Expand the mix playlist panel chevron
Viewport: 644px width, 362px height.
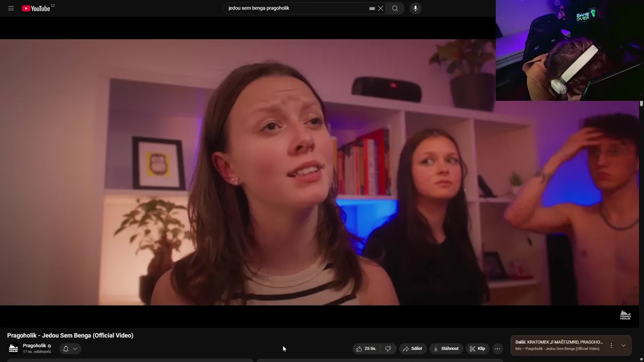tap(623, 345)
